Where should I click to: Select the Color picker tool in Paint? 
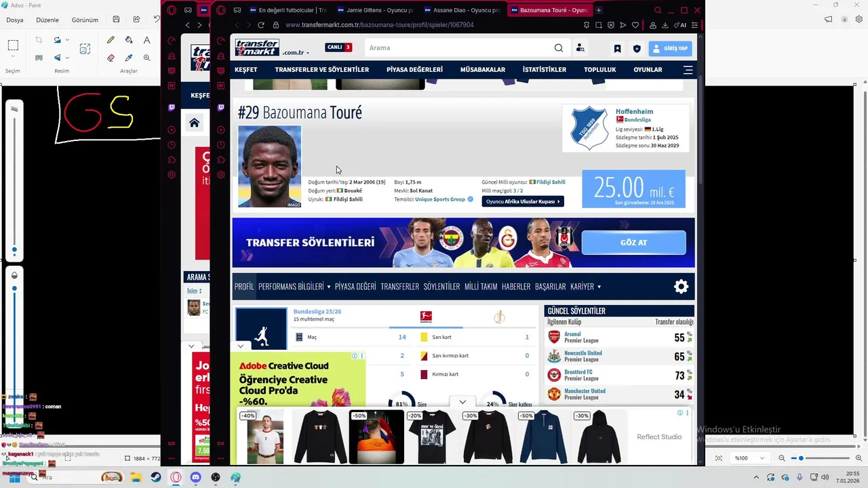click(129, 58)
